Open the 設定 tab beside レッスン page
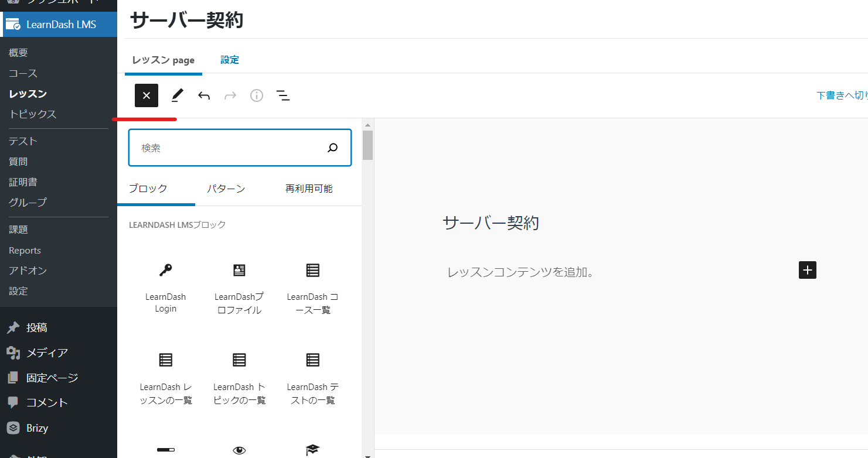The width and height of the screenshot is (868, 458). pyautogui.click(x=230, y=60)
